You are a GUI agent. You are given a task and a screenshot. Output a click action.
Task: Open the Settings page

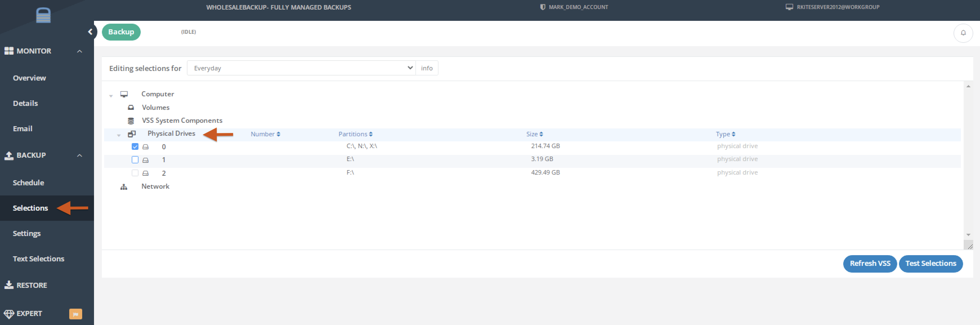coord(27,233)
